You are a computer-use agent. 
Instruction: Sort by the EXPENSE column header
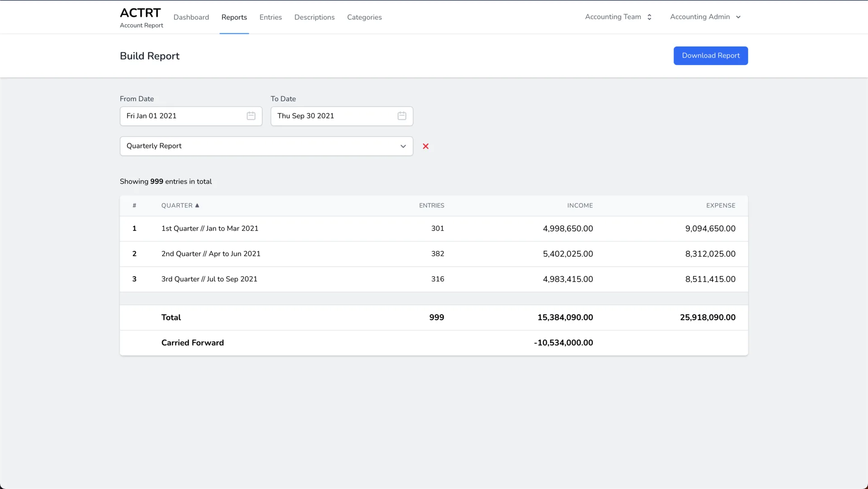[721, 205]
